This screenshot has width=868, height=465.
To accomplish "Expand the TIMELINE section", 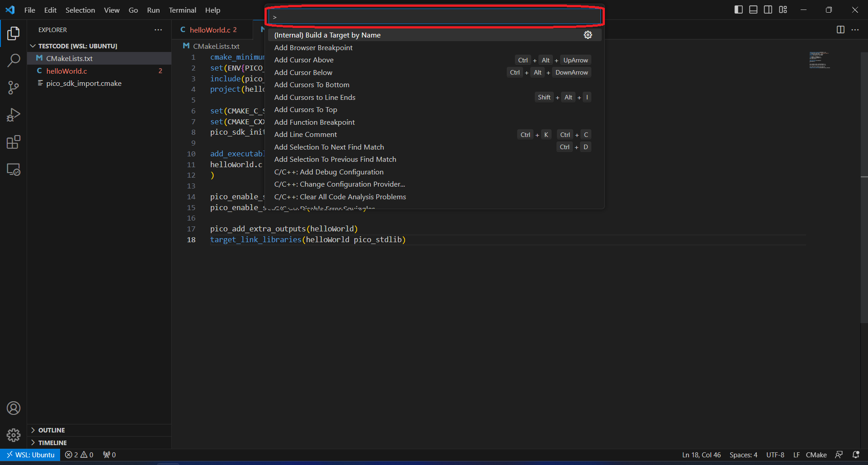I will tap(52, 443).
